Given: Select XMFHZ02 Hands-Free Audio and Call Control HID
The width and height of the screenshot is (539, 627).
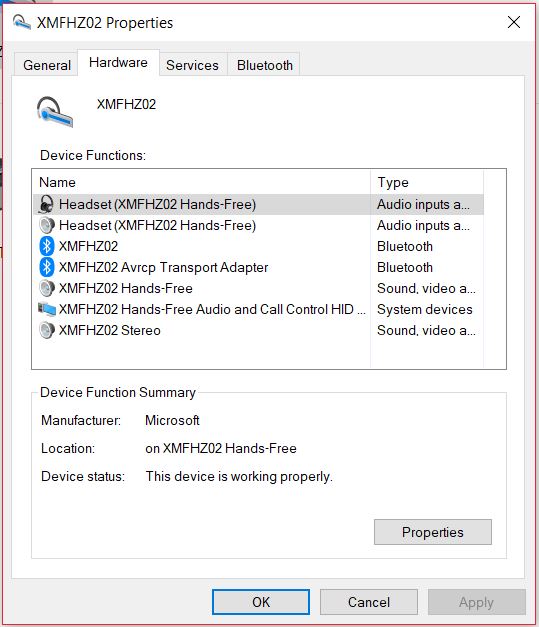Looking at the screenshot, I should pyautogui.click(x=212, y=309).
